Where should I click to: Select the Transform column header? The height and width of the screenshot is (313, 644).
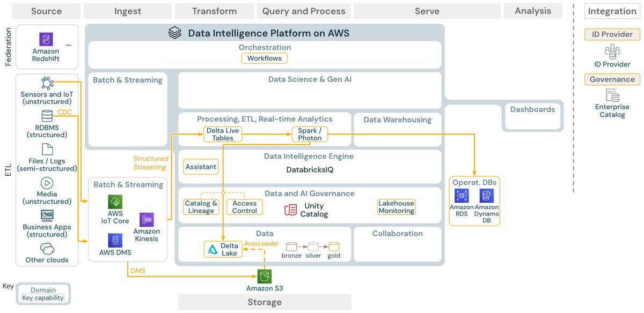click(x=214, y=11)
